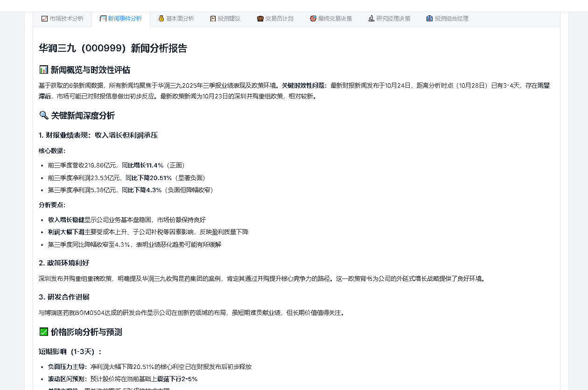Click the heading 3. 研发合作进展
This screenshot has height=390, width=588.
(x=64, y=297)
